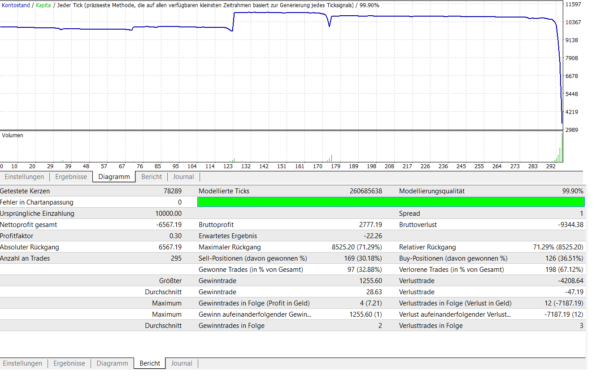This screenshot has height=384, width=600.
Task: Select Buy-Positionen value 126 (36.51%)
Action: pyautogui.click(x=564, y=258)
